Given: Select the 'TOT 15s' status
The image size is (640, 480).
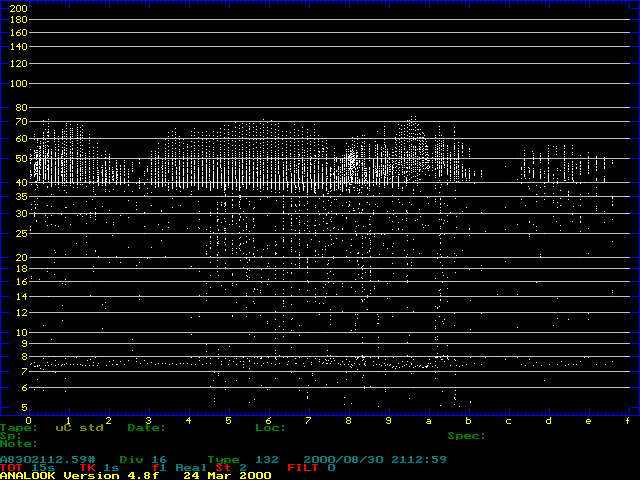Looking at the screenshot, I should point(28,468).
